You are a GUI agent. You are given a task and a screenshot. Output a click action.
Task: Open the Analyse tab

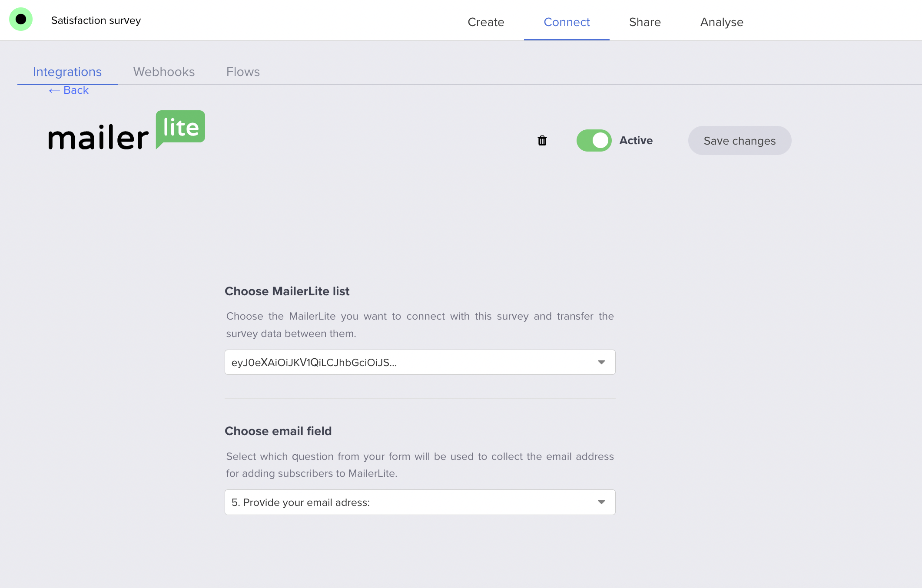pos(721,22)
